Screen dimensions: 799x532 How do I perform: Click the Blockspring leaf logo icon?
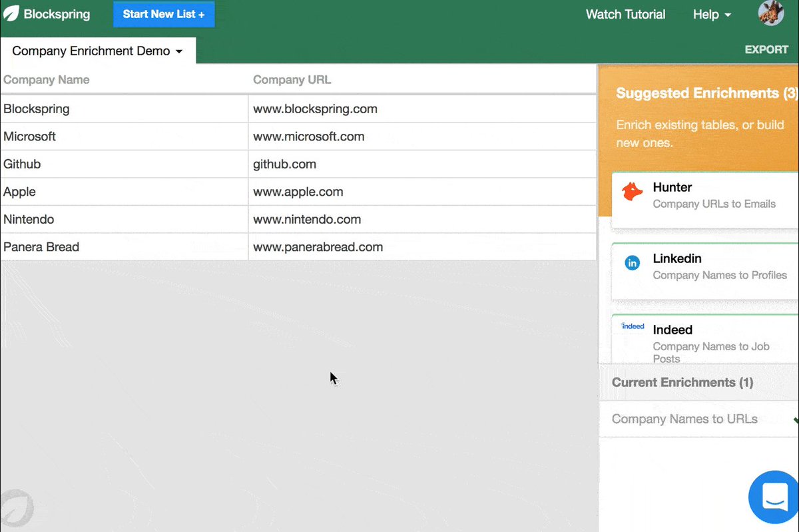coord(11,13)
